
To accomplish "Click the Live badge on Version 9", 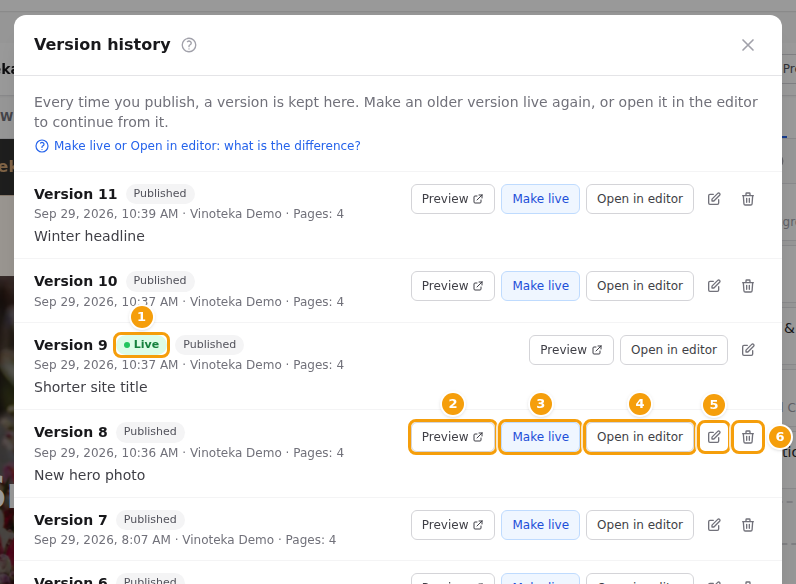I will coord(142,345).
